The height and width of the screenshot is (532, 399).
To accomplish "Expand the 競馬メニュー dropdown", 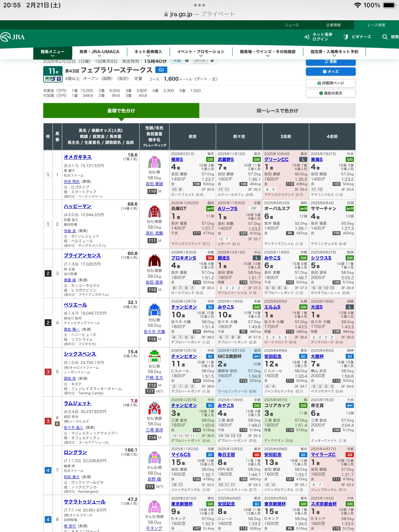I will (x=52, y=53).
